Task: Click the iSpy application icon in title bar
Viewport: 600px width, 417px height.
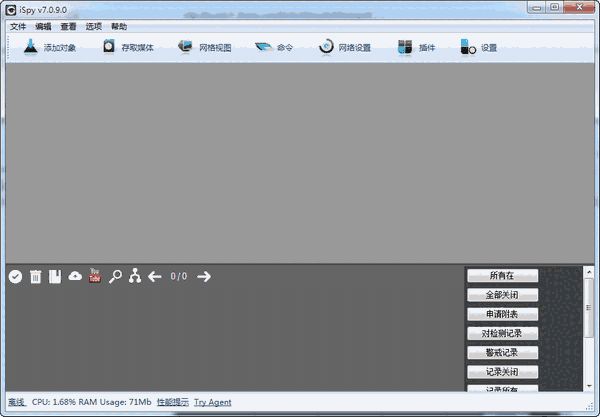Action: click(11, 10)
